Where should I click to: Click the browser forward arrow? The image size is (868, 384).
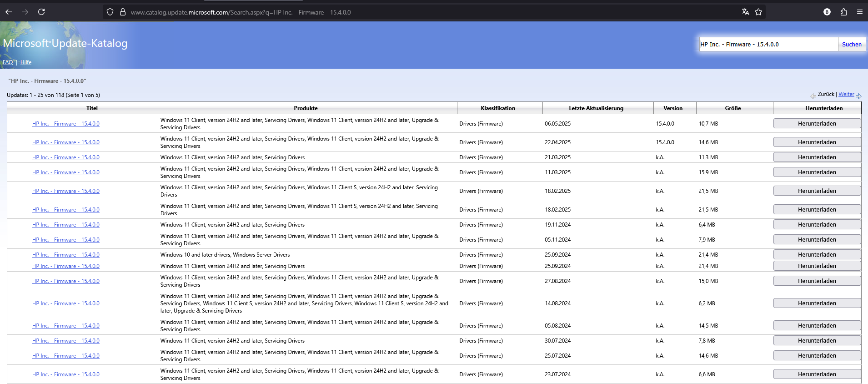(25, 12)
